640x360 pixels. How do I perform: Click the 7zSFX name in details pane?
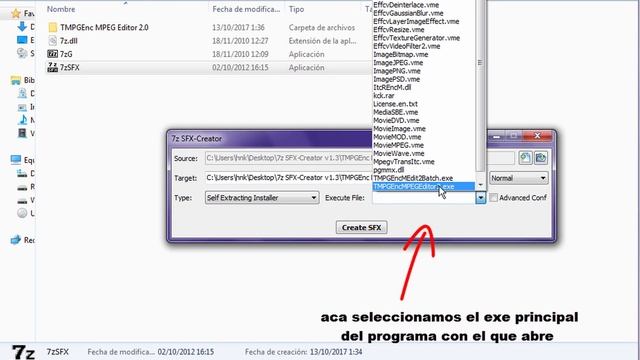[x=57, y=352]
